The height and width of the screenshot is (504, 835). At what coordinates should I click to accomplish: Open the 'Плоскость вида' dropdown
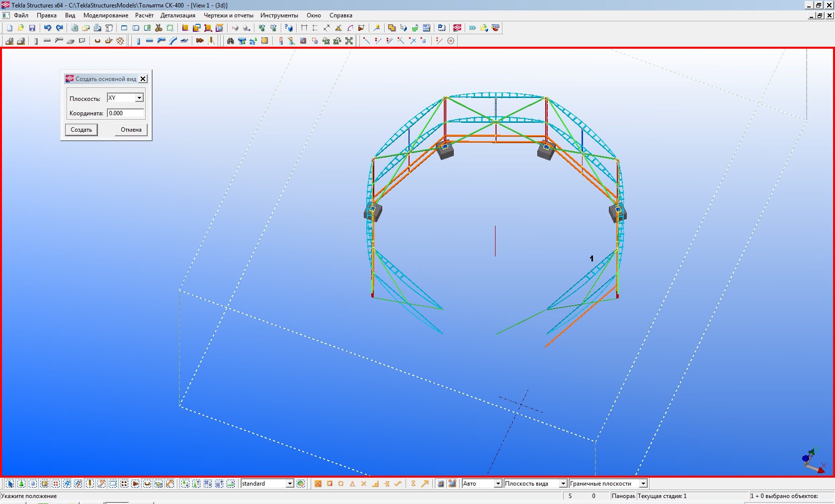563,484
